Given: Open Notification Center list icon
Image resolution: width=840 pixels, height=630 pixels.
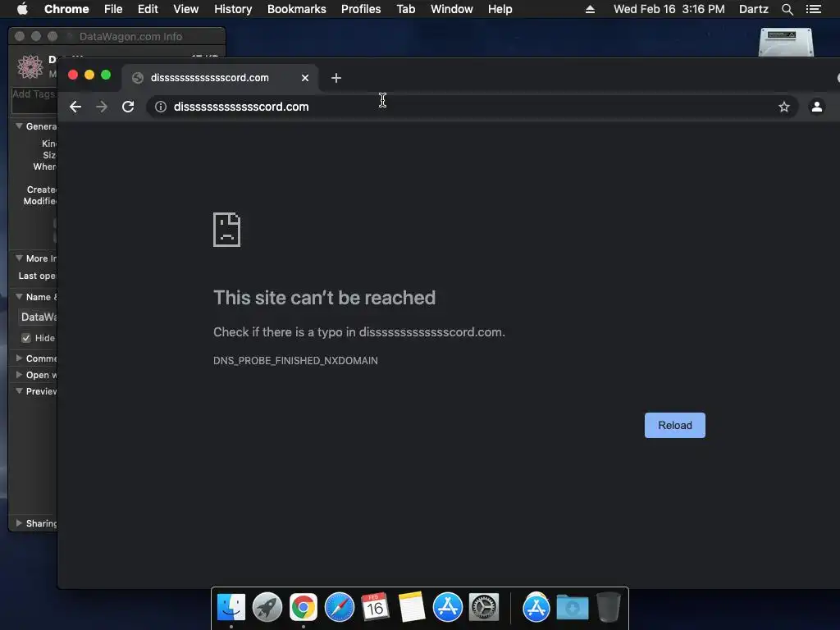Looking at the screenshot, I should pos(813,9).
